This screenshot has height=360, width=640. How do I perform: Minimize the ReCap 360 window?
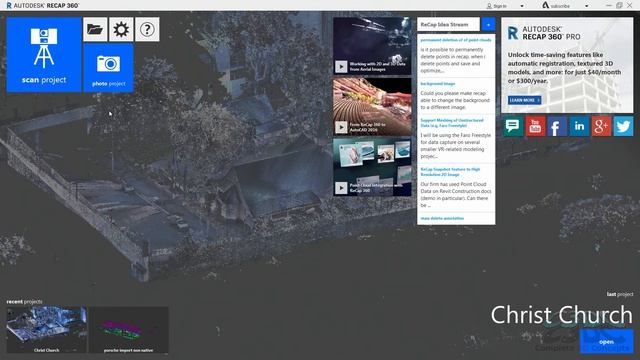(609, 6)
